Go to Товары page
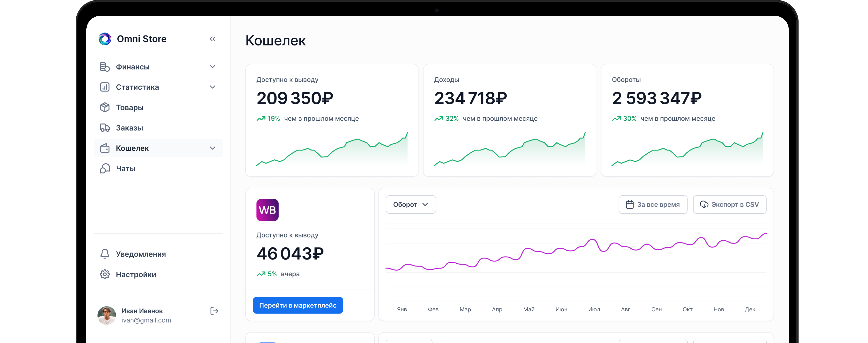Viewport: 868px width, 343px height. coord(158,107)
